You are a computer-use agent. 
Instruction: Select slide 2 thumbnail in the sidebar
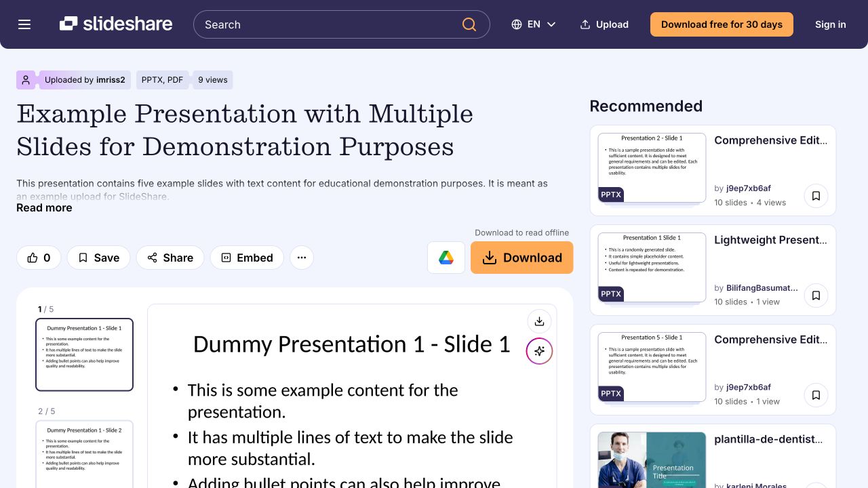pos(84,454)
